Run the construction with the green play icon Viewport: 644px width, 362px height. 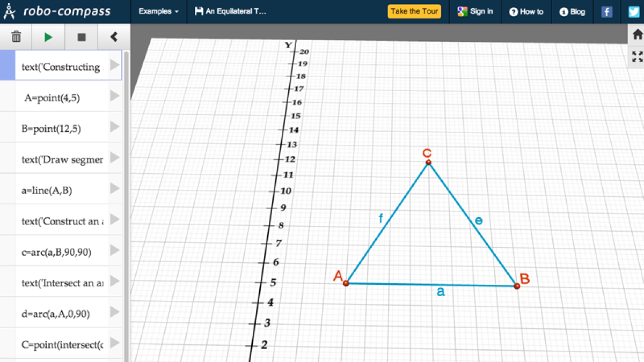click(x=48, y=36)
